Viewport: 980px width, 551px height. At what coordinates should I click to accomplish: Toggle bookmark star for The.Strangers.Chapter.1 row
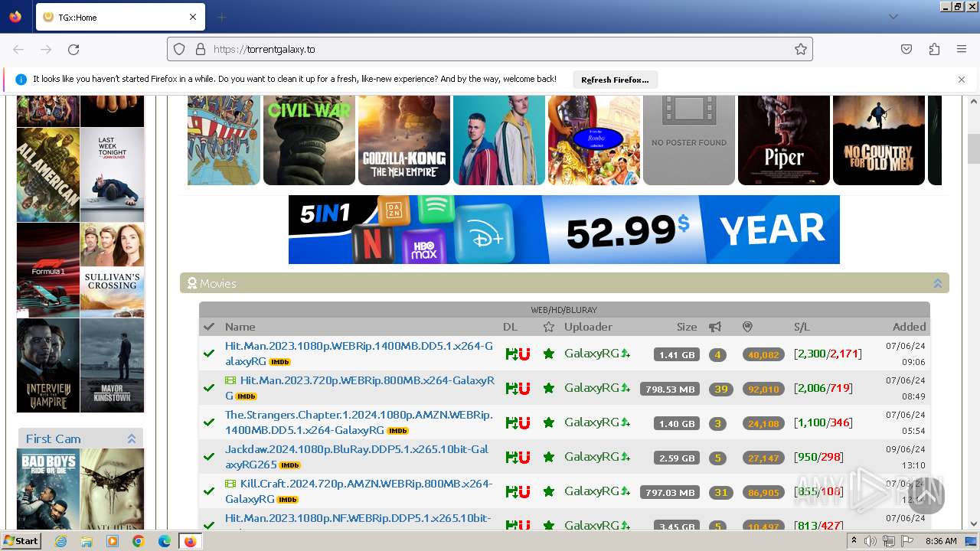(548, 422)
